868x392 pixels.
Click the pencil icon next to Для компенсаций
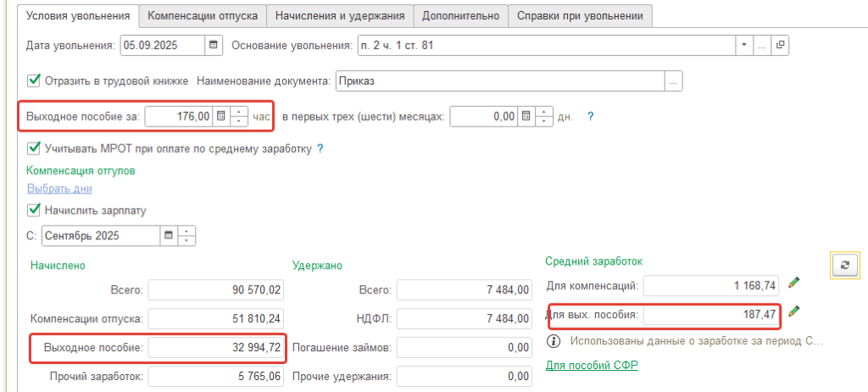coord(793,283)
